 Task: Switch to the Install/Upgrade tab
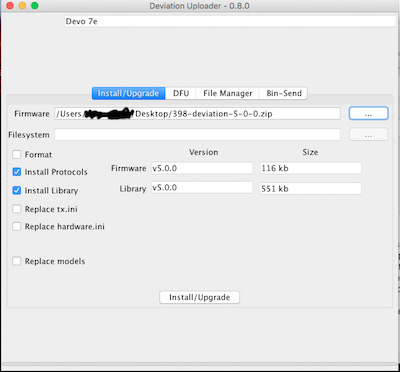[x=128, y=93]
